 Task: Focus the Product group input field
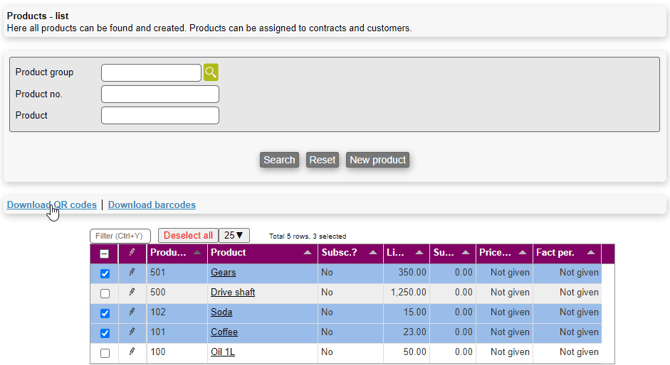click(151, 73)
